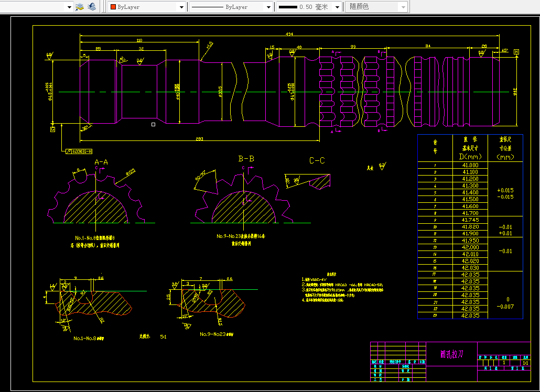Select the No.9-No23 caption under the tooth profile
Viewport: 540px width, 392px height.
(217, 334)
